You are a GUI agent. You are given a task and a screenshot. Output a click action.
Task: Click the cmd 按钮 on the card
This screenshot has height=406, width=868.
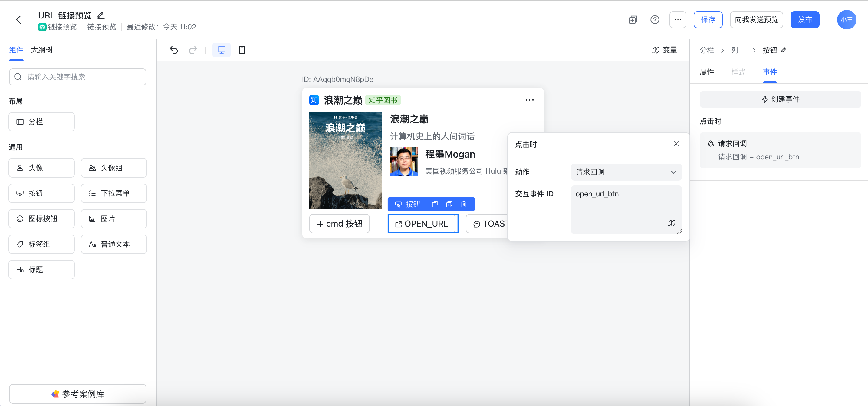(x=339, y=224)
